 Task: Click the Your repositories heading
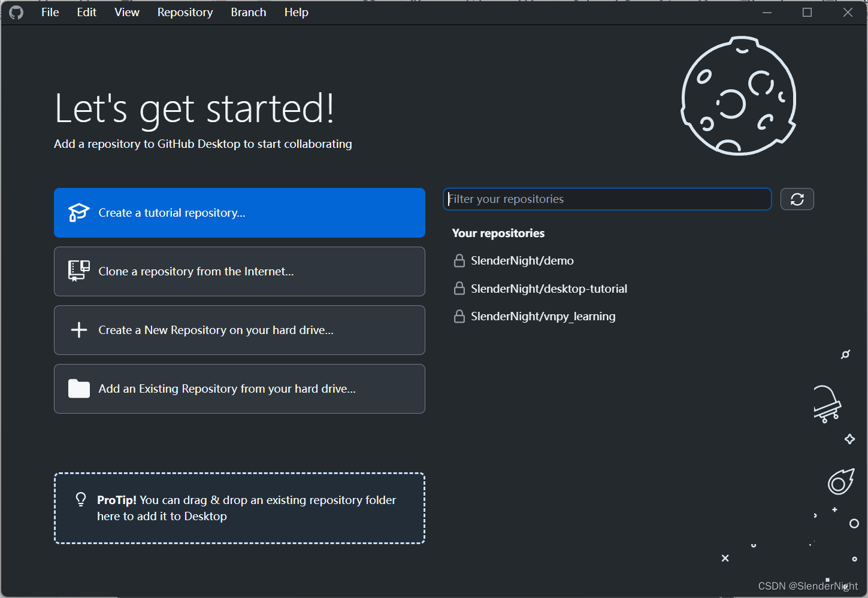498,233
